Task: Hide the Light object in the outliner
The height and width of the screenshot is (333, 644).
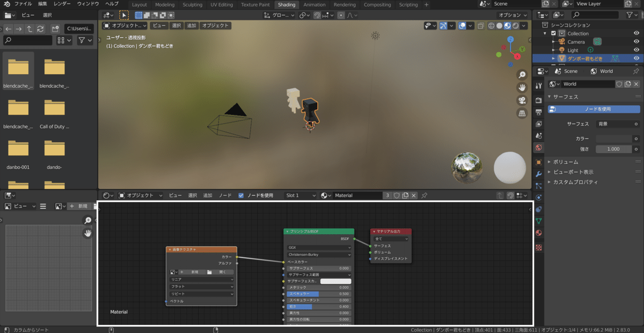Action: (x=636, y=50)
